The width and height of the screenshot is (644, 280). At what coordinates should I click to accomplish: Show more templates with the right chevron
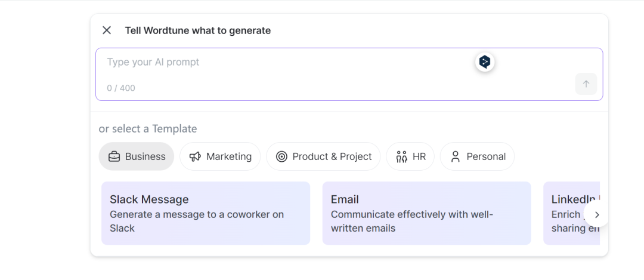point(597,214)
